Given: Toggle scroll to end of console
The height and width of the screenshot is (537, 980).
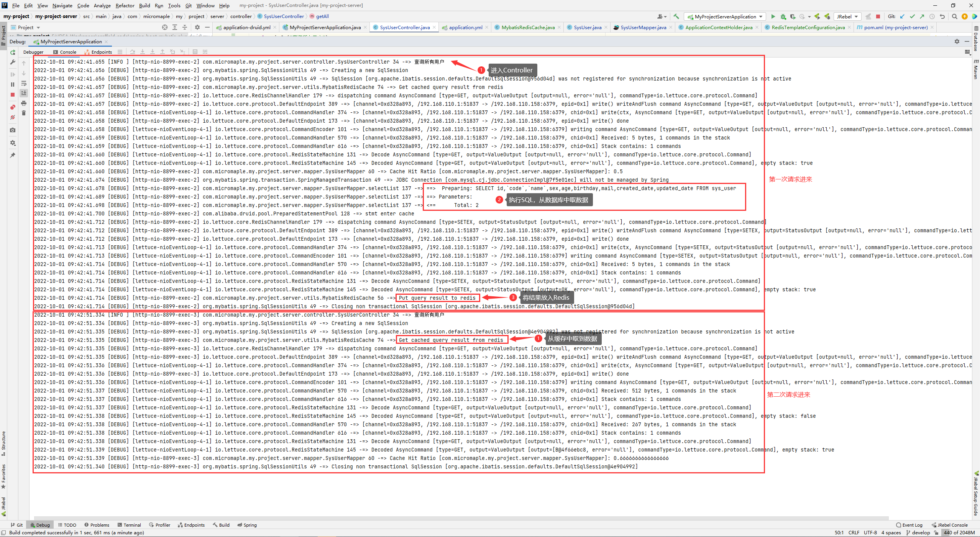Looking at the screenshot, I should tap(24, 93).
